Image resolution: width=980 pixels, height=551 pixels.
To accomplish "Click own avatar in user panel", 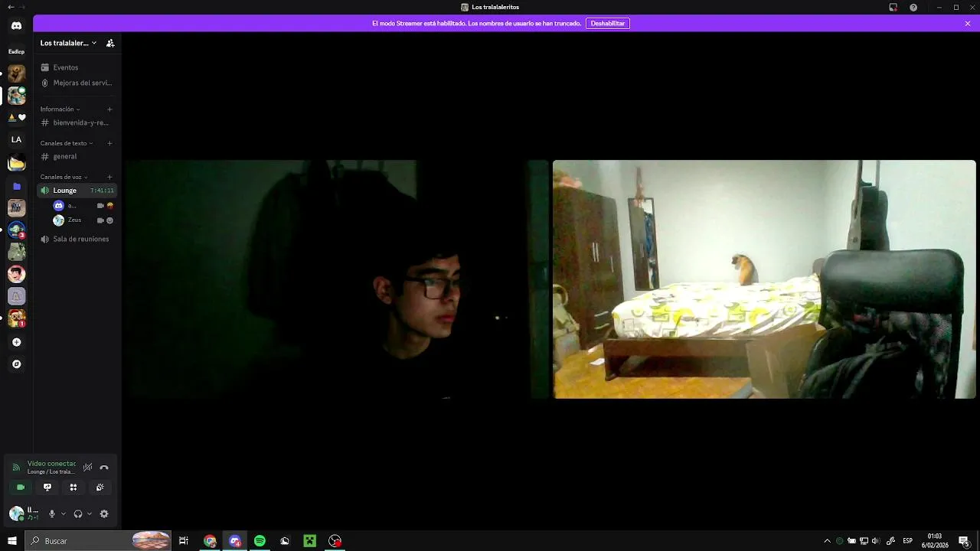I will point(16,514).
